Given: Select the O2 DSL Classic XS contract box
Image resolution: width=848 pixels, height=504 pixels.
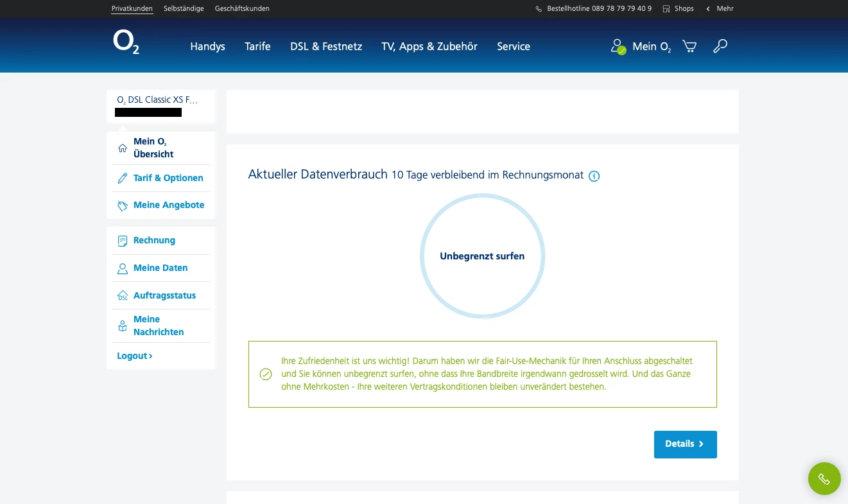Looking at the screenshot, I should (161, 107).
